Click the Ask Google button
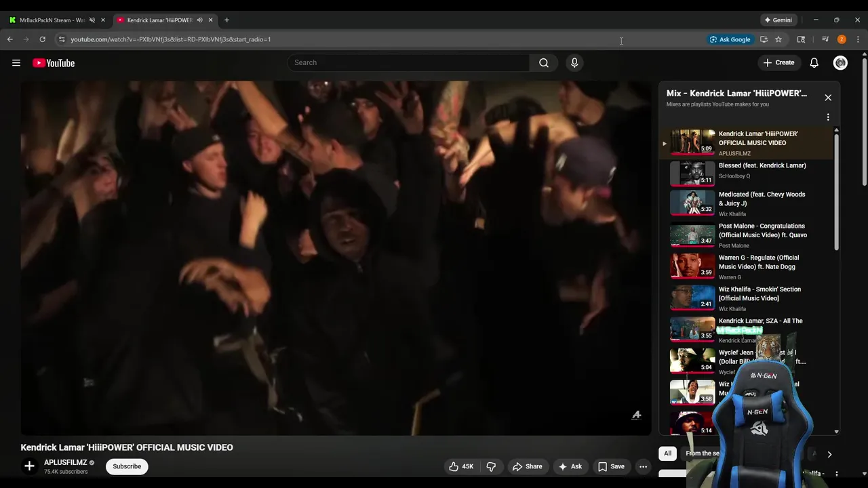Viewport: 868px width, 488px height. [730, 39]
